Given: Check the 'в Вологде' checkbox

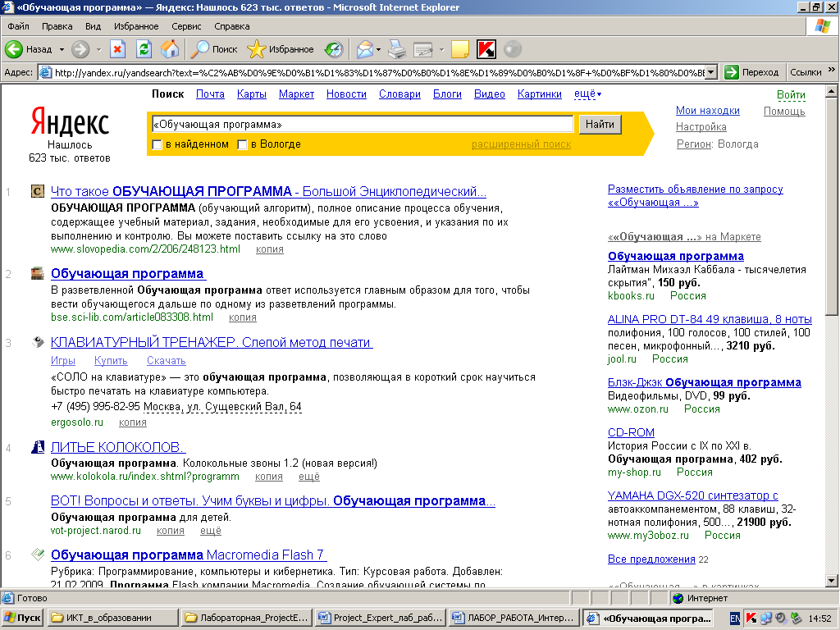Looking at the screenshot, I should [242, 144].
